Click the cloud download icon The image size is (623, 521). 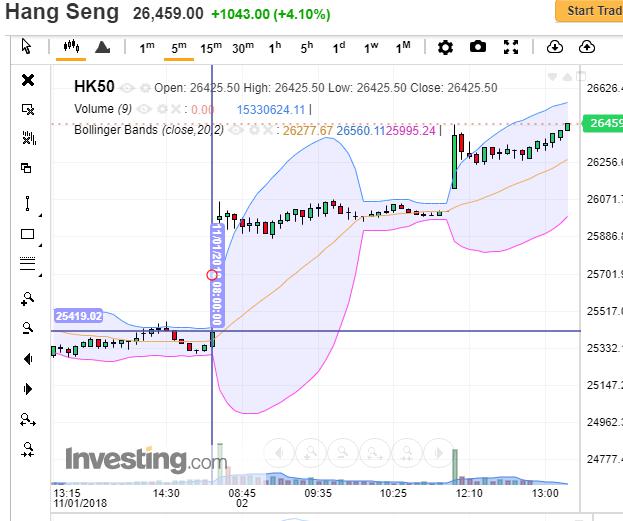[555, 47]
